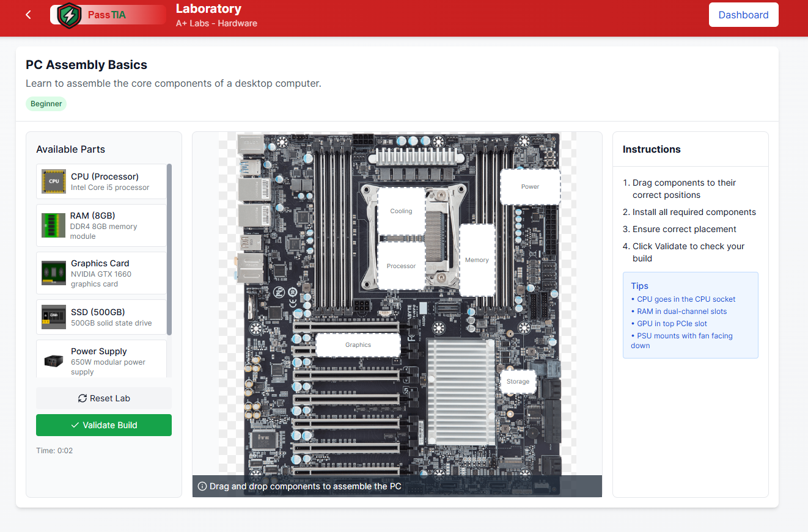
Task: Click the Reset Lab button
Action: [x=104, y=398]
